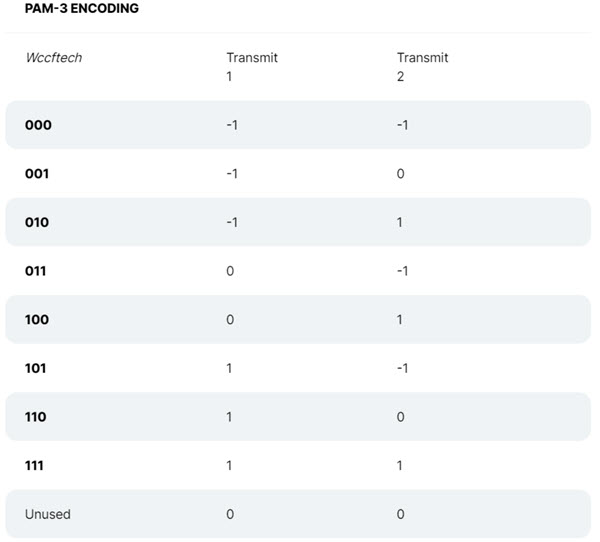Click the 101 row label
The width and height of the screenshot is (600, 542).
point(35,368)
